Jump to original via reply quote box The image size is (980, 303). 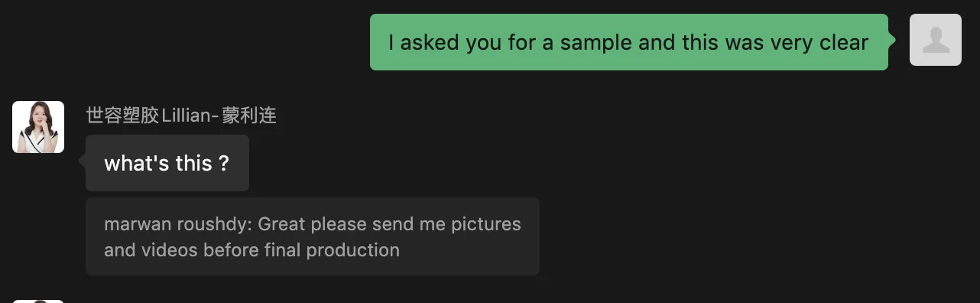[x=313, y=236]
